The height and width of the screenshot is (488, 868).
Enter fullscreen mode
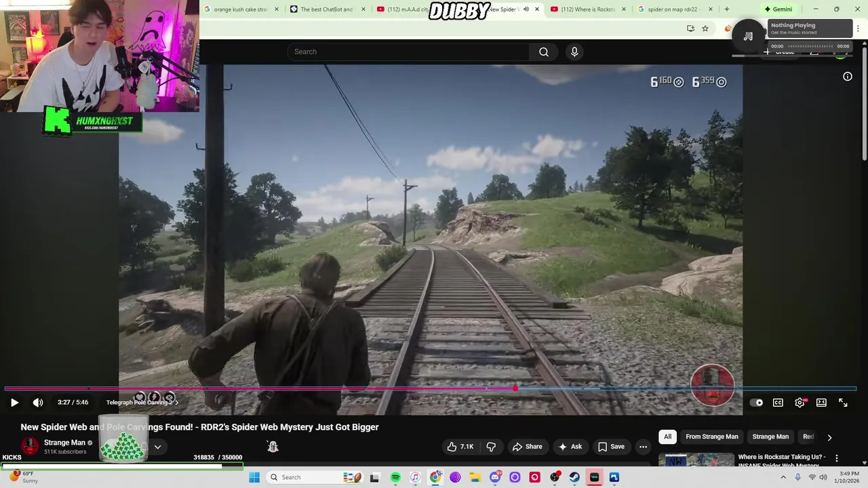coord(843,403)
